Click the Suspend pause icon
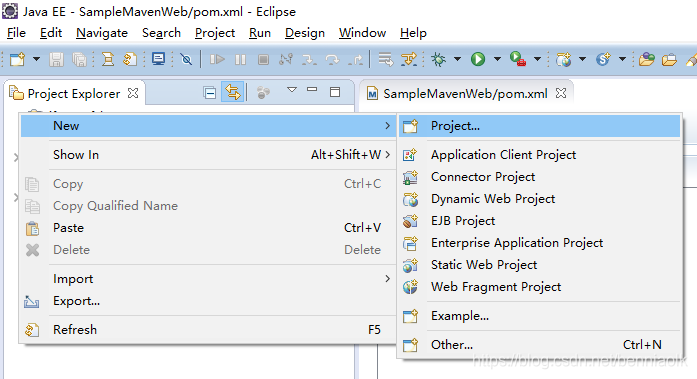 [240, 59]
